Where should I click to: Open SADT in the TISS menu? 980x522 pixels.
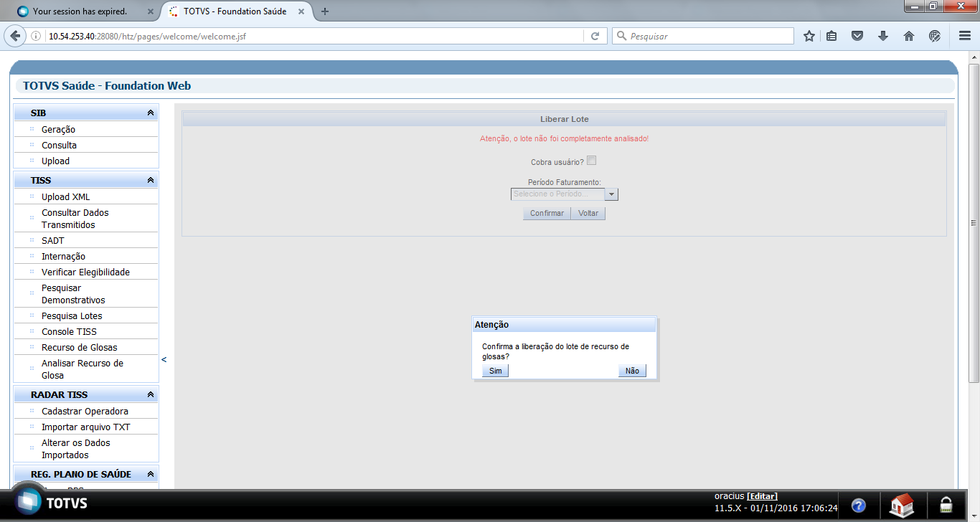click(x=53, y=241)
